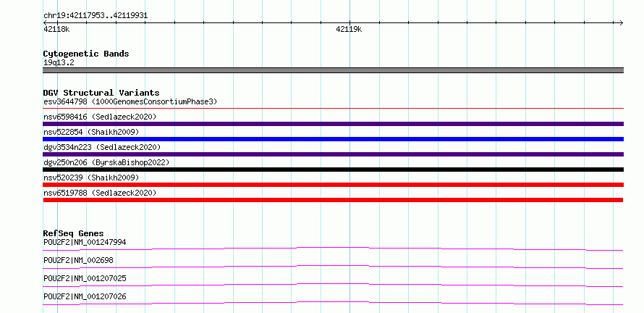Click the 42119k ruler tick label
644x313 pixels.
349,29
